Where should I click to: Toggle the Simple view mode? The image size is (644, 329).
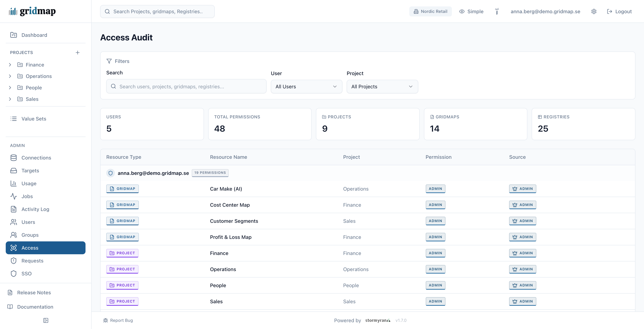[x=471, y=11]
